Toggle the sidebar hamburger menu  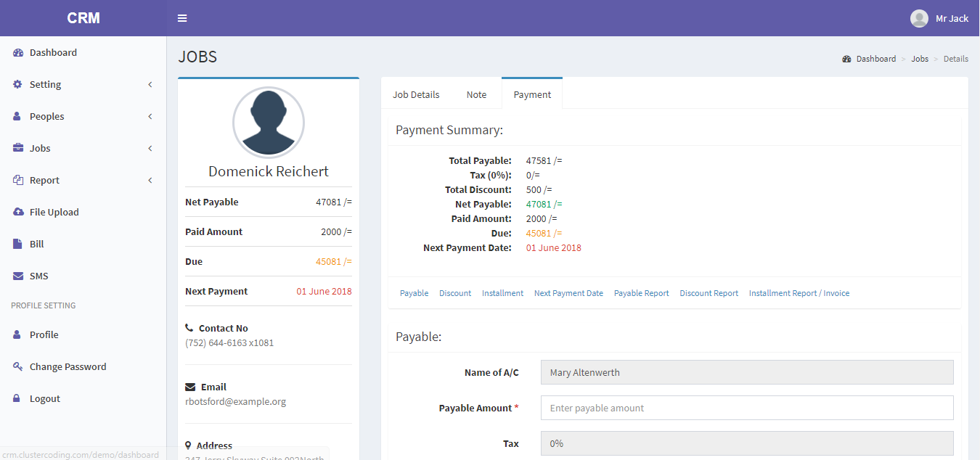pyautogui.click(x=182, y=18)
